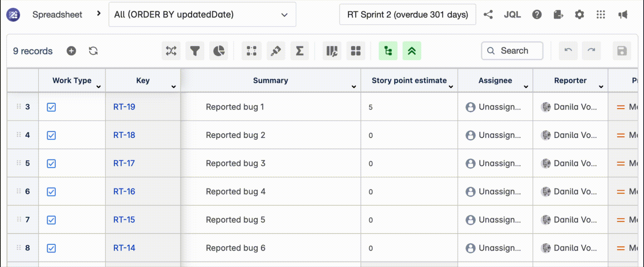644x267 pixels.
Task: Open issue RT-19 link
Action: [x=124, y=107]
